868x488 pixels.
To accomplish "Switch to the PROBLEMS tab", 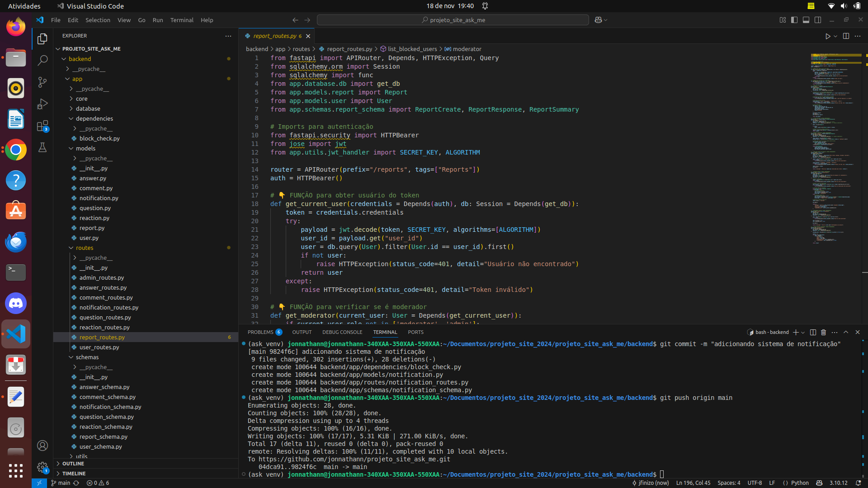I will pyautogui.click(x=260, y=332).
